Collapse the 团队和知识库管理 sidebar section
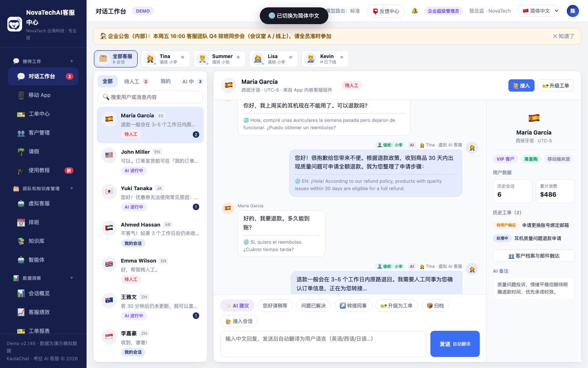Image resolution: width=588 pixels, height=368 pixels. 71,188
